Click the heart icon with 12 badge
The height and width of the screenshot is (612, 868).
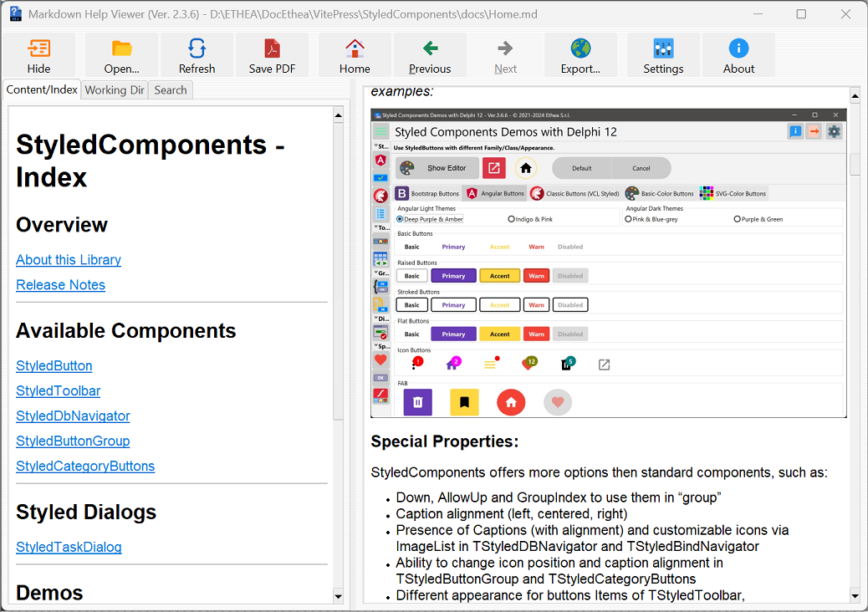tap(529, 364)
